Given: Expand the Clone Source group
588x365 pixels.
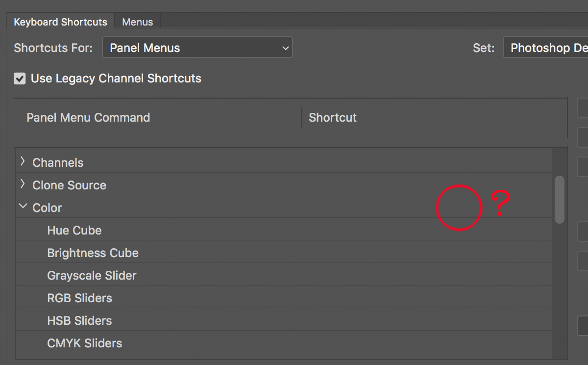Looking at the screenshot, I should click(23, 184).
